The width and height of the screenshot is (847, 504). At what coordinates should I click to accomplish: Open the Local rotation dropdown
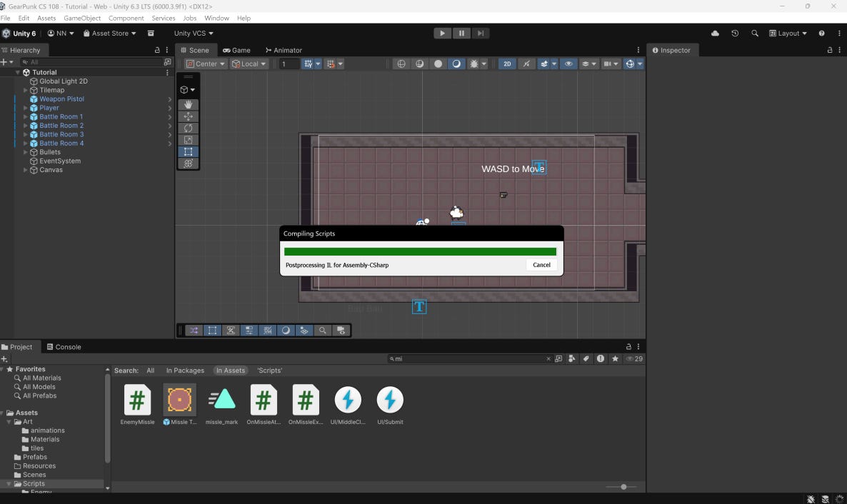249,64
